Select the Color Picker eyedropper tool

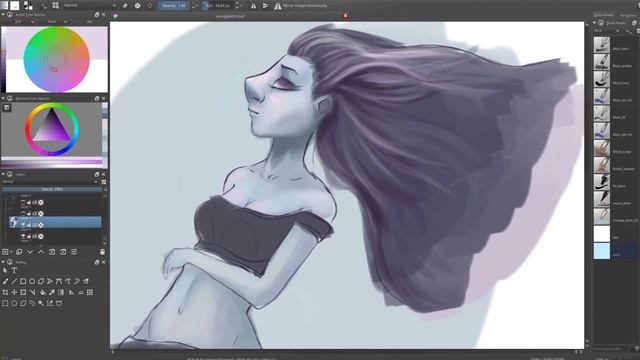click(52, 292)
